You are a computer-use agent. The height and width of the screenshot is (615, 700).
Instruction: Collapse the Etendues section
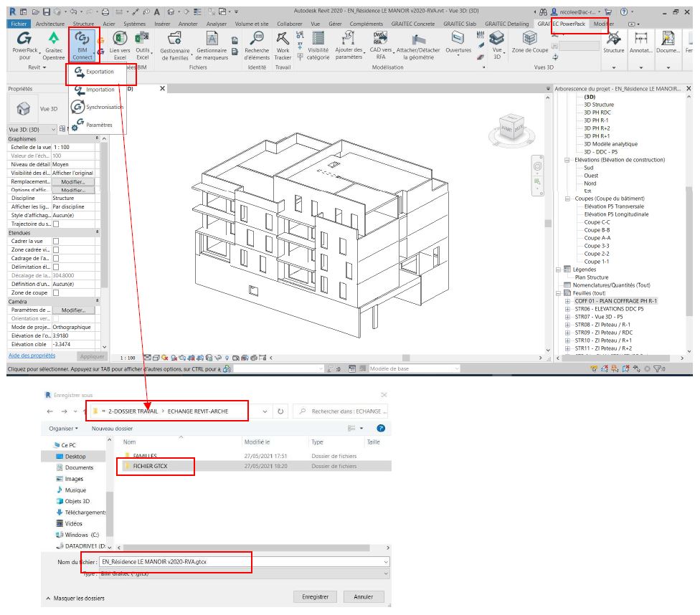[x=97, y=232]
